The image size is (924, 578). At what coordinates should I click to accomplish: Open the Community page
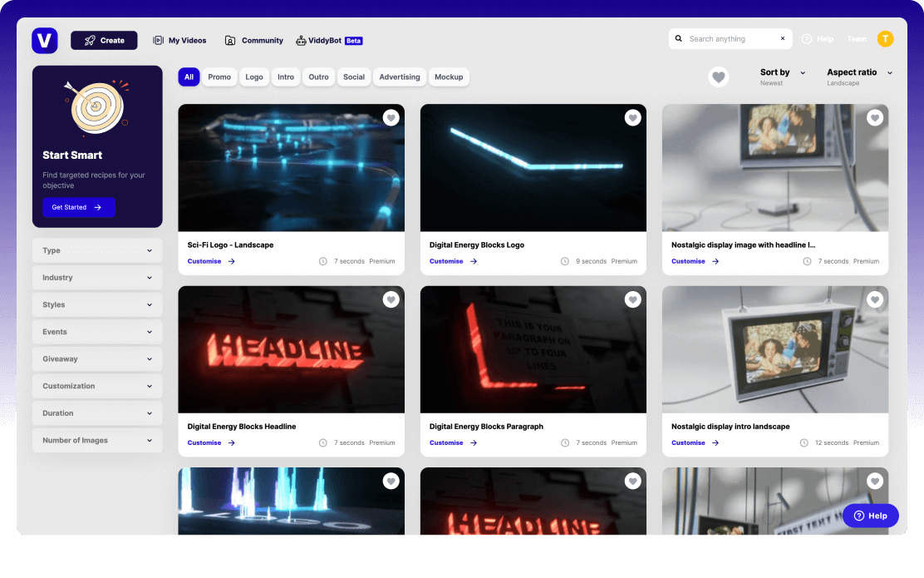(254, 40)
